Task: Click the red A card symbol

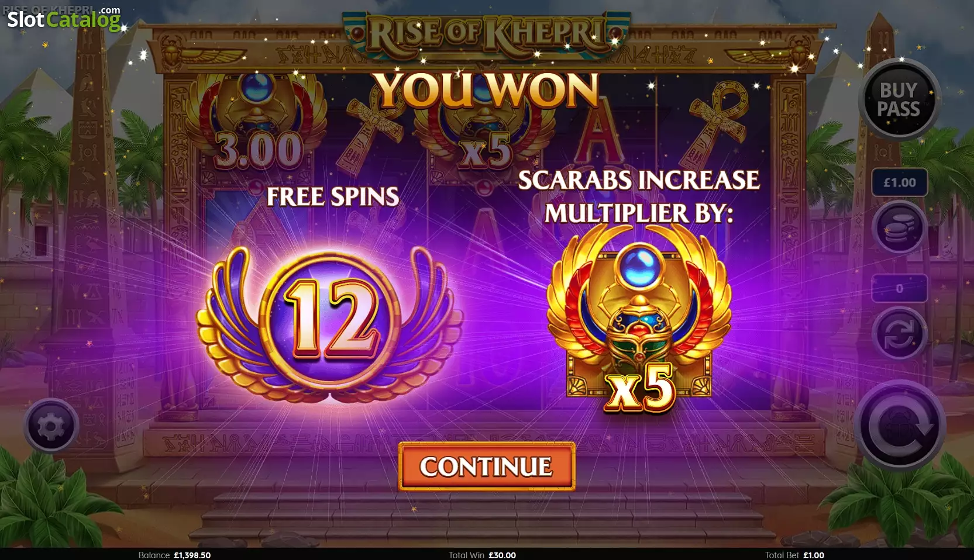Action: 598,136
